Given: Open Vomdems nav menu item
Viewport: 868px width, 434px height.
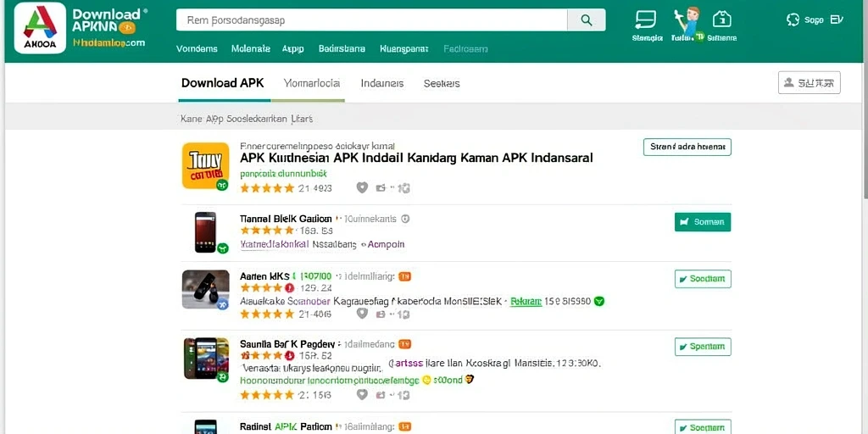Looking at the screenshot, I should coord(197,48).
